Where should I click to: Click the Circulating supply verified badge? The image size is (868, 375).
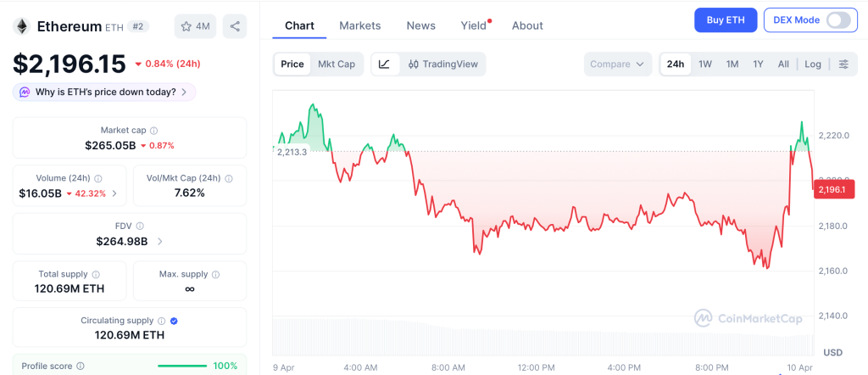tap(174, 321)
